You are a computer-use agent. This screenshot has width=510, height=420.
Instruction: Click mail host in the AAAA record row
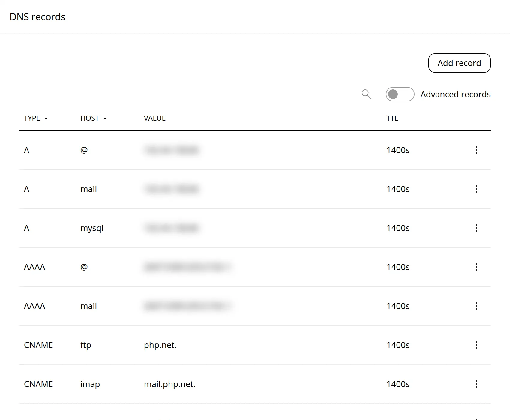pos(88,306)
